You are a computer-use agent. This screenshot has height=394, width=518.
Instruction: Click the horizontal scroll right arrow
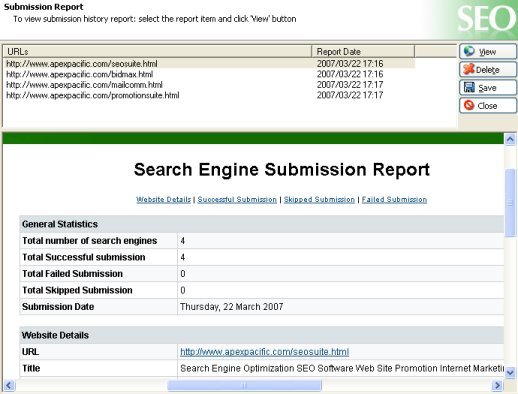pos(497,386)
